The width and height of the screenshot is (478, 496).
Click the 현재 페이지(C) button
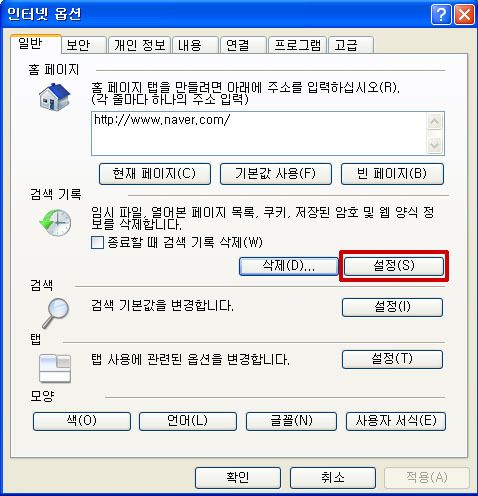point(155,174)
